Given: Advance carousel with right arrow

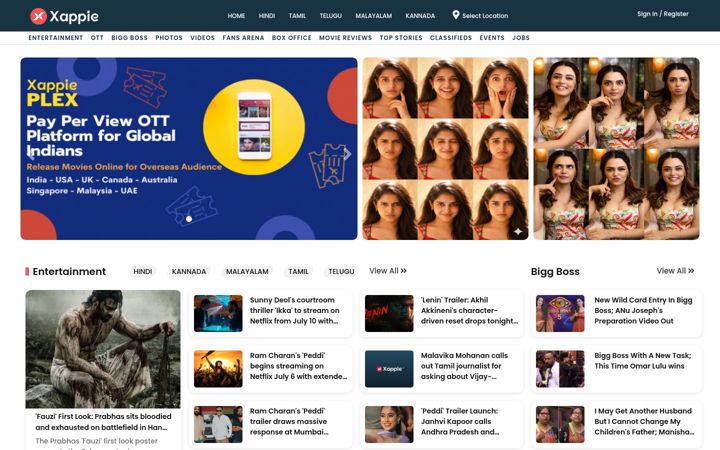Looking at the screenshot, I should pos(348,154).
